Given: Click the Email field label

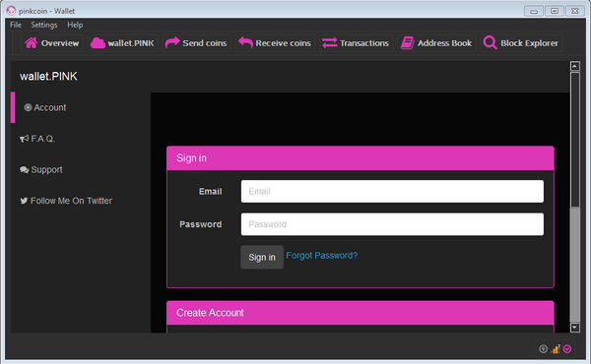Looking at the screenshot, I should click(x=211, y=192).
